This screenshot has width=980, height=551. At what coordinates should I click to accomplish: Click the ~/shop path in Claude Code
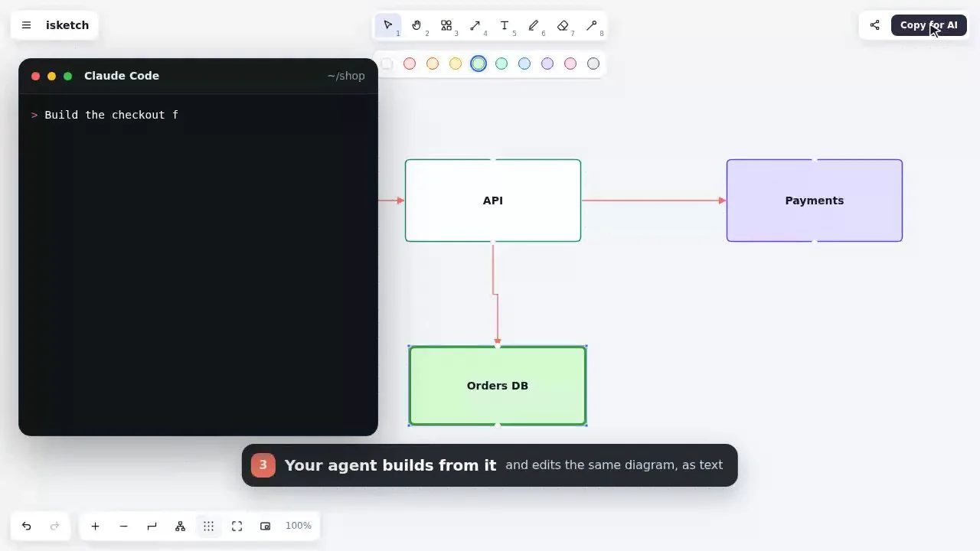coord(346,76)
